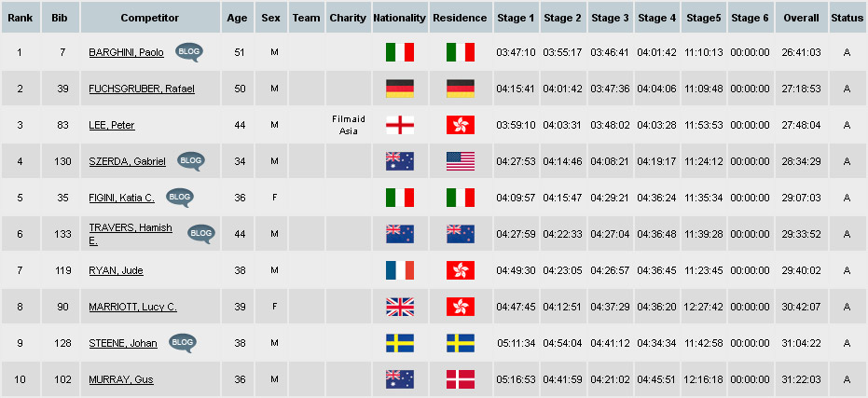Sort table by Rank column header
The width and height of the screenshot is (868, 398).
coord(20,18)
